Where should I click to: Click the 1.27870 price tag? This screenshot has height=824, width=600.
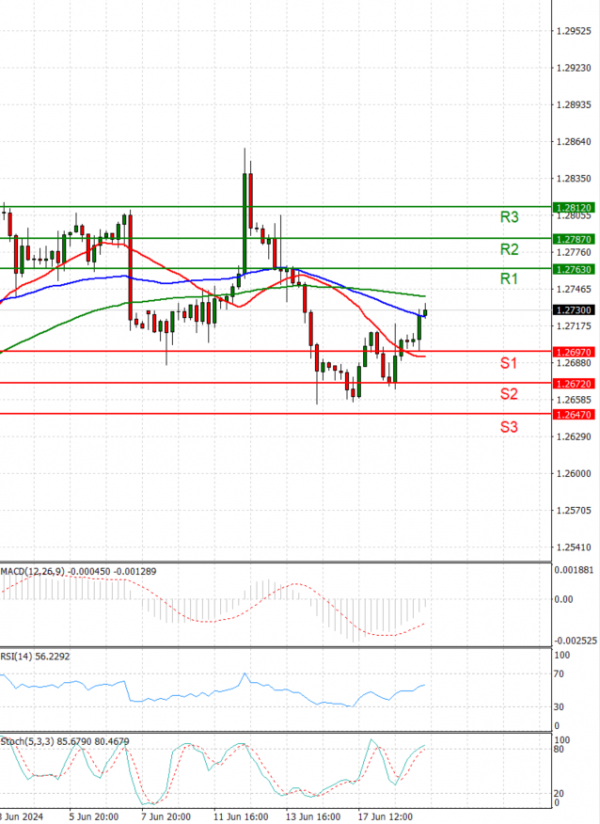coord(574,239)
